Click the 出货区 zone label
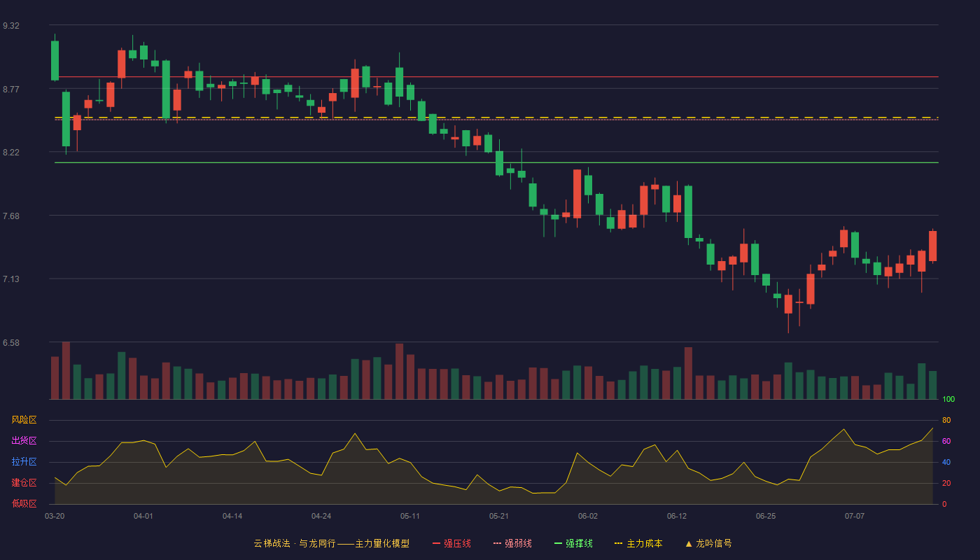The image size is (980, 560). (24, 441)
